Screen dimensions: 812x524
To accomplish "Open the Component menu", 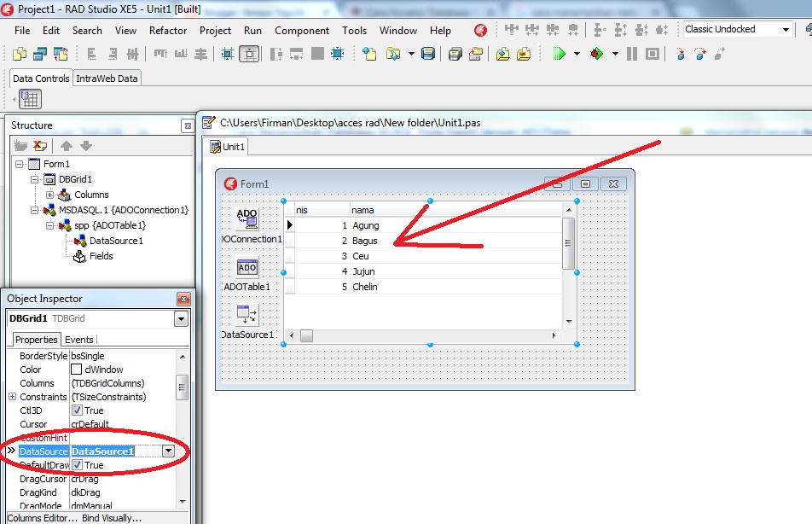I will click(x=301, y=30).
